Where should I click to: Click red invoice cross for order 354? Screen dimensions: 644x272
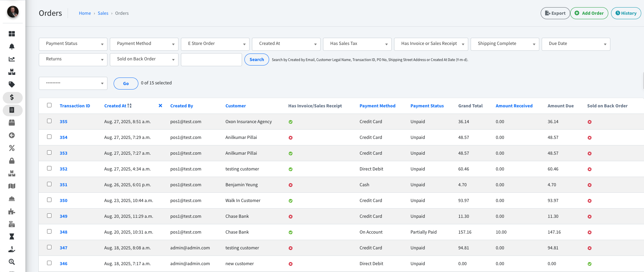pyautogui.click(x=290, y=138)
